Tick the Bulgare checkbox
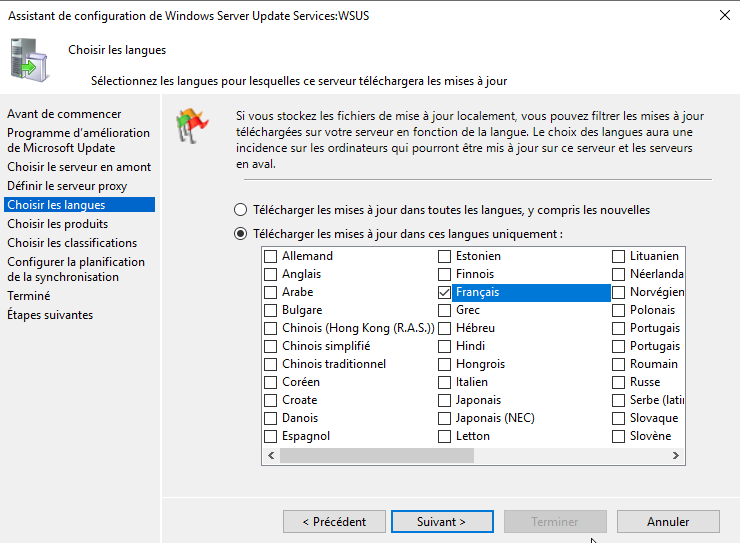Screen dimensions: 740x543 tap(270, 310)
